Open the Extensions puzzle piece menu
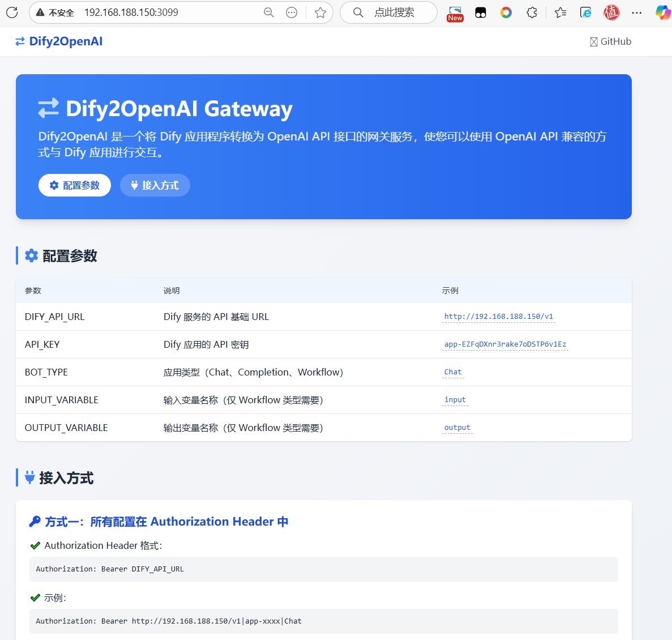The height and width of the screenshot is (640, 672). [532, 12]
